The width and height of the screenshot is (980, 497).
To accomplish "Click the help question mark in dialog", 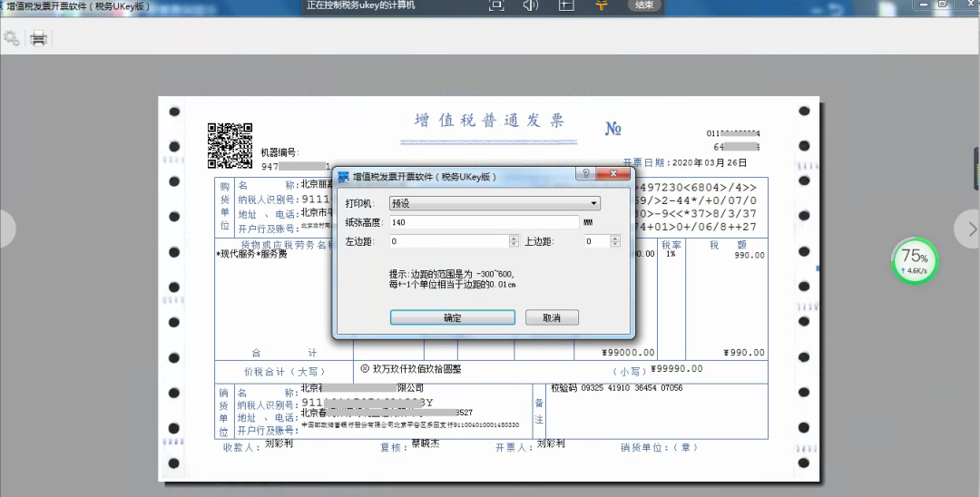I will point(586,174).
